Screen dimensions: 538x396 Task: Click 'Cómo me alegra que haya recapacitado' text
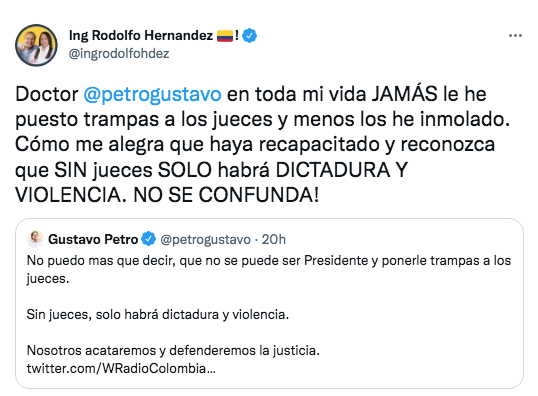[x=197, y=144]
